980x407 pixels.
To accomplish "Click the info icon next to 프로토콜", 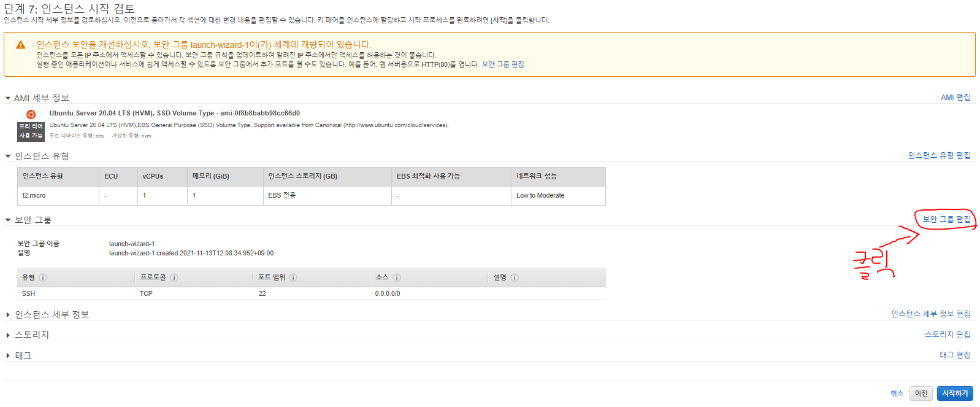I will (x=174, y=277).
